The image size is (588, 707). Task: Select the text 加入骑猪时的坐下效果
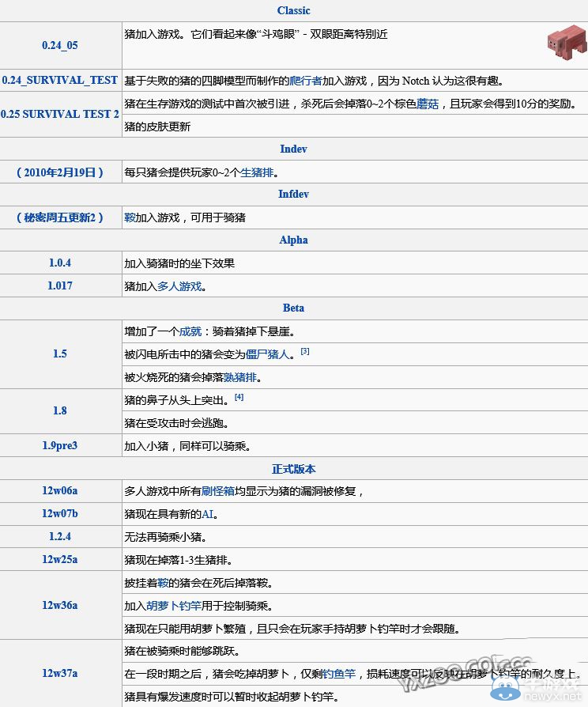coord(179,263)
